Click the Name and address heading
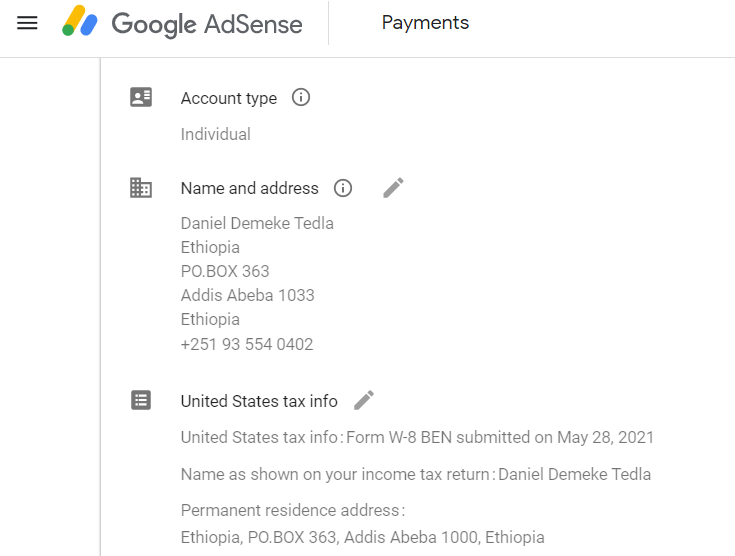 pyautogui.click(x=249, y=188)
